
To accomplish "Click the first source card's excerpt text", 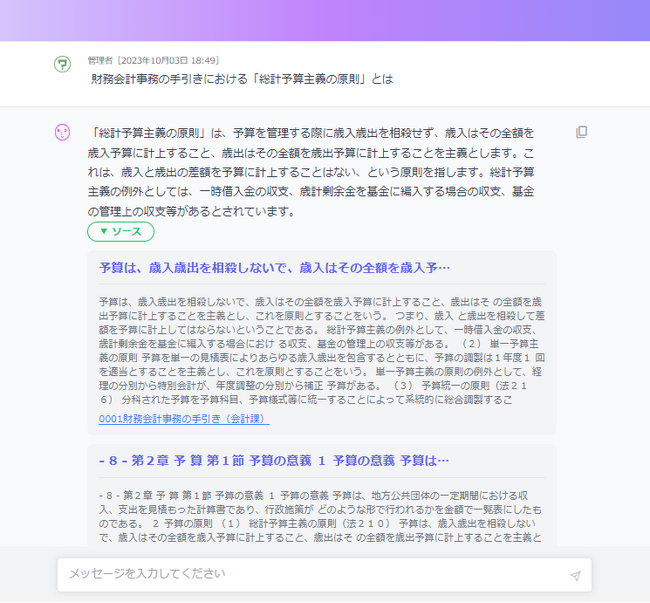I will 320,350.
